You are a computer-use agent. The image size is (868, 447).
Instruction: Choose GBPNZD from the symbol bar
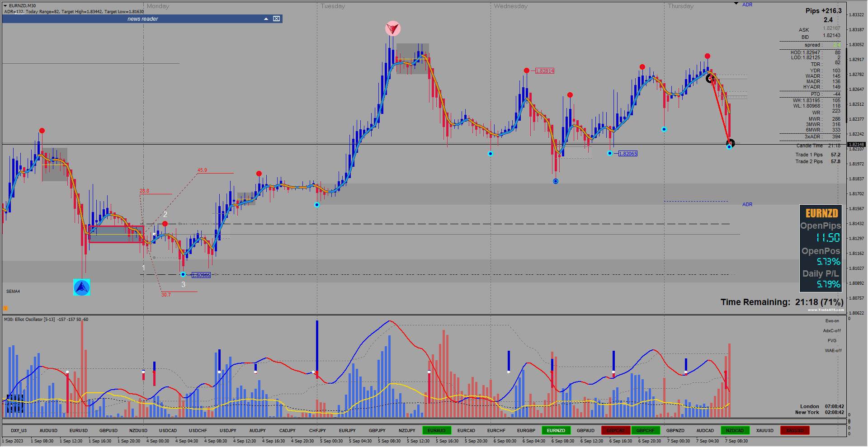675,431
